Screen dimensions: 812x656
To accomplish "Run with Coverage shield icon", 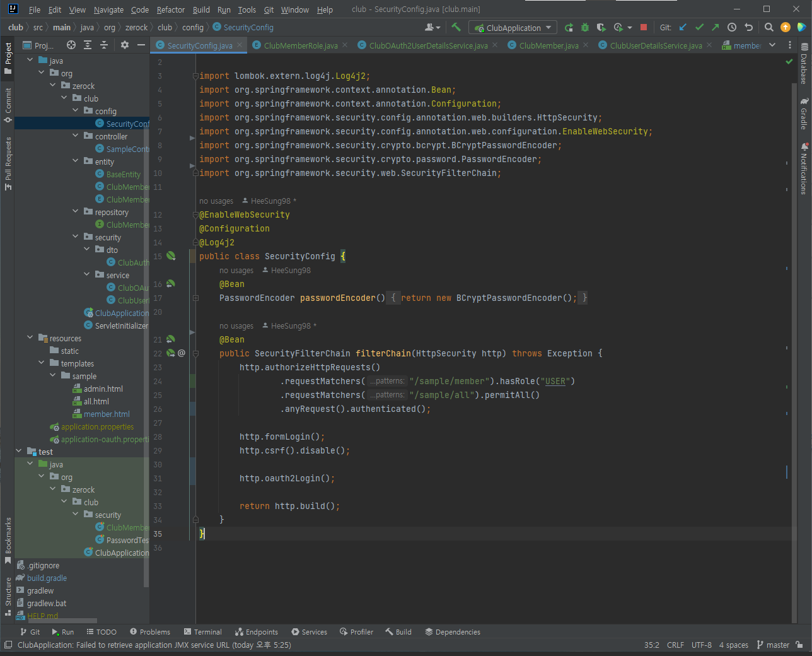I will click(x=601, y=27).
